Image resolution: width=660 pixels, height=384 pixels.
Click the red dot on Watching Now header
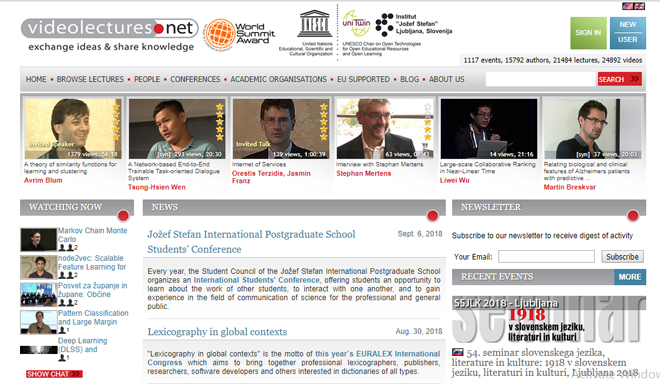pyautogui.click(x=123, y=216)
